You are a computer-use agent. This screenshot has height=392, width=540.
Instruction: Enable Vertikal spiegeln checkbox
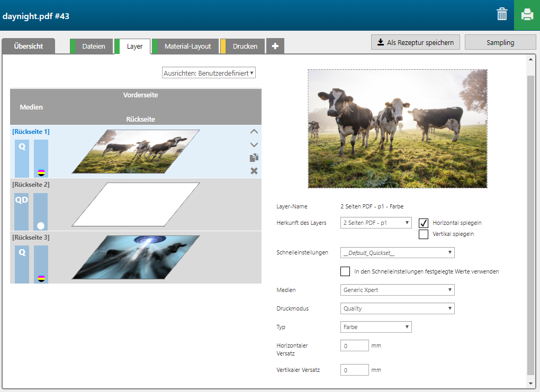click(x=424, y=234)
